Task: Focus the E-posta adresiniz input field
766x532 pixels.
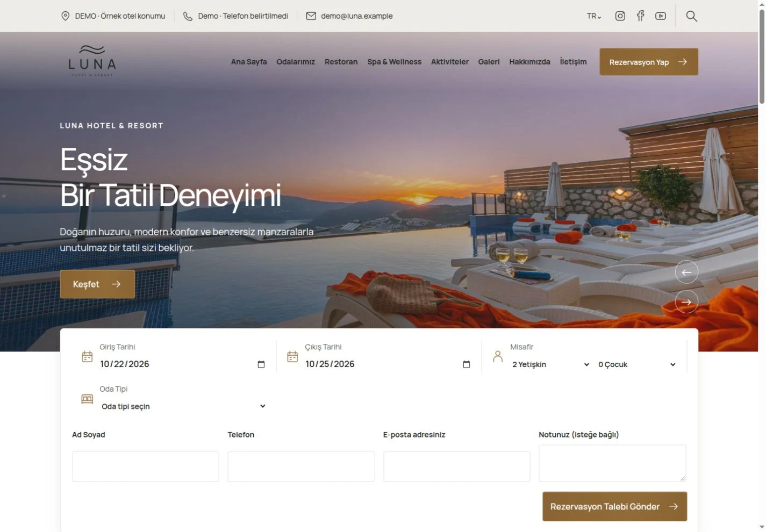Action: 457,466
